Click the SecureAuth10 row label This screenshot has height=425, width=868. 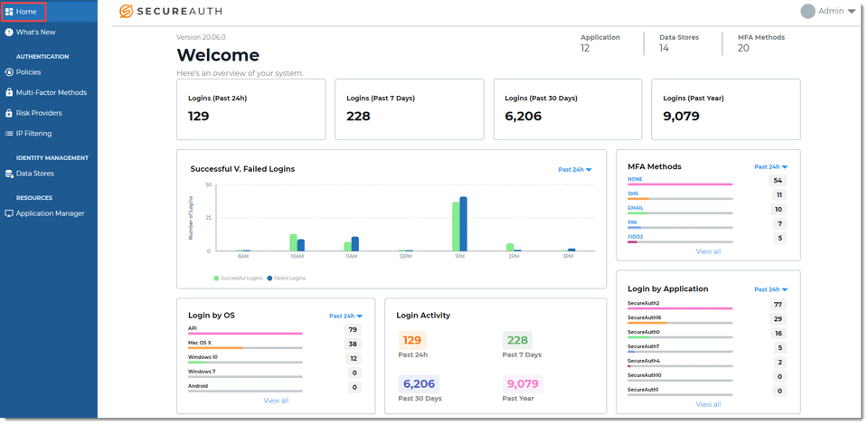(645, 375)
